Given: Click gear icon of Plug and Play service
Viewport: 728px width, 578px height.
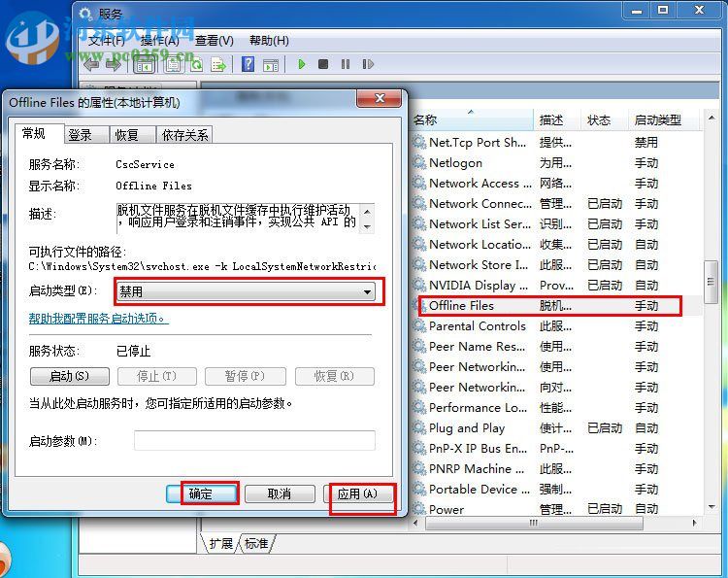Looking at the screenshot, I should [419, 427].
